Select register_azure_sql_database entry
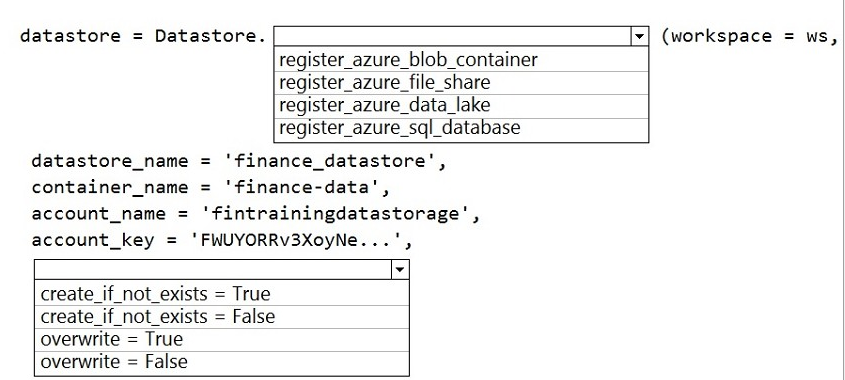Viewport: 845px width, 380px height. coord(461,129)
